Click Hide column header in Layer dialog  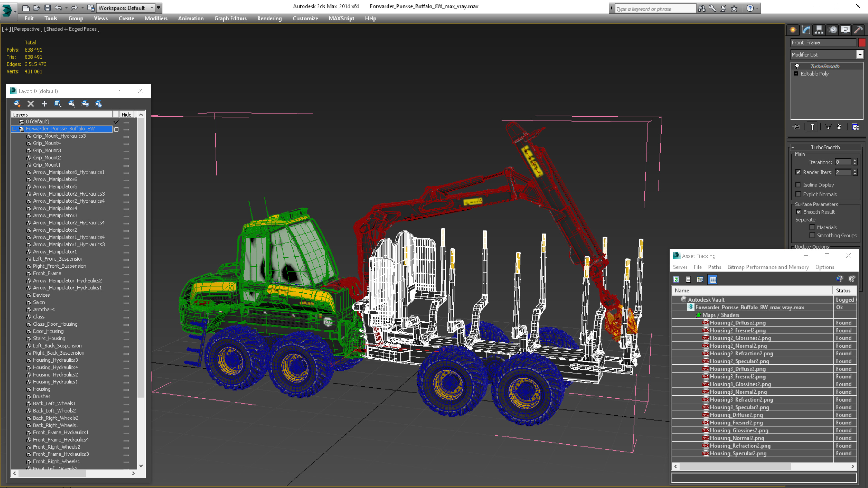click(126, 114)
